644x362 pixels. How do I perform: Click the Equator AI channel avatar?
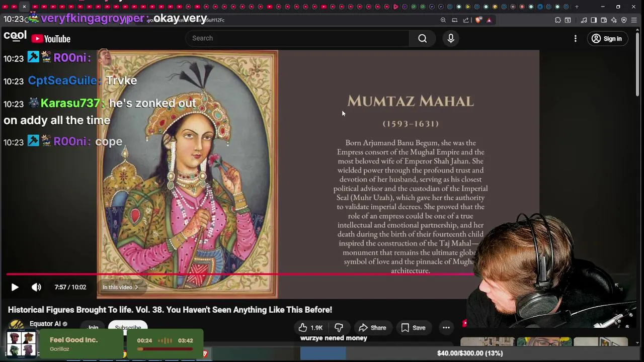(x=16, y=325)
